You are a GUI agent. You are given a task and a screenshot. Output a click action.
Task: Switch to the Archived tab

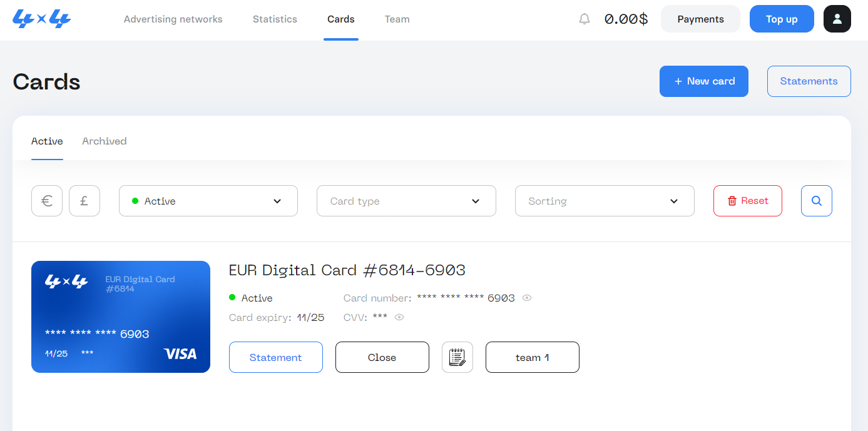point(105,141)
